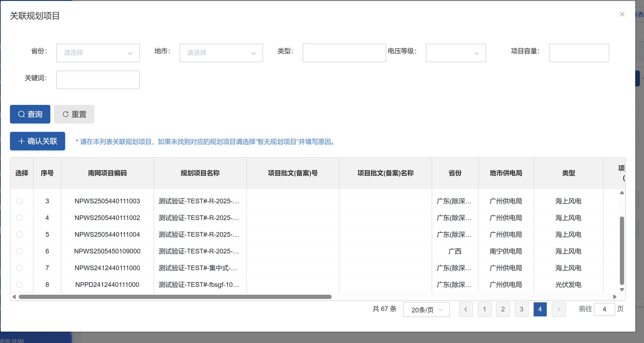Click the 查询 search button

30,114
